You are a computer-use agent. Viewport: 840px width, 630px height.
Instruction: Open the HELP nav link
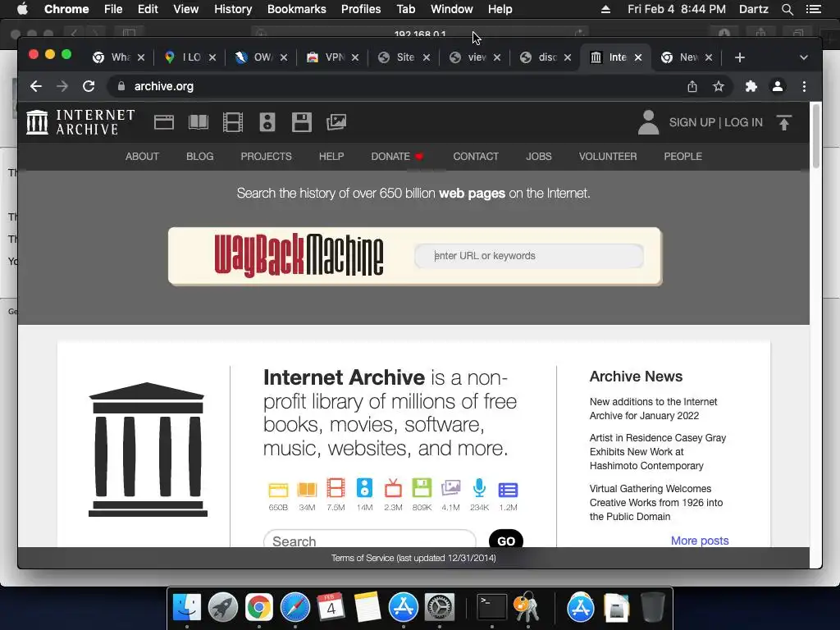[x=331, y=157]
